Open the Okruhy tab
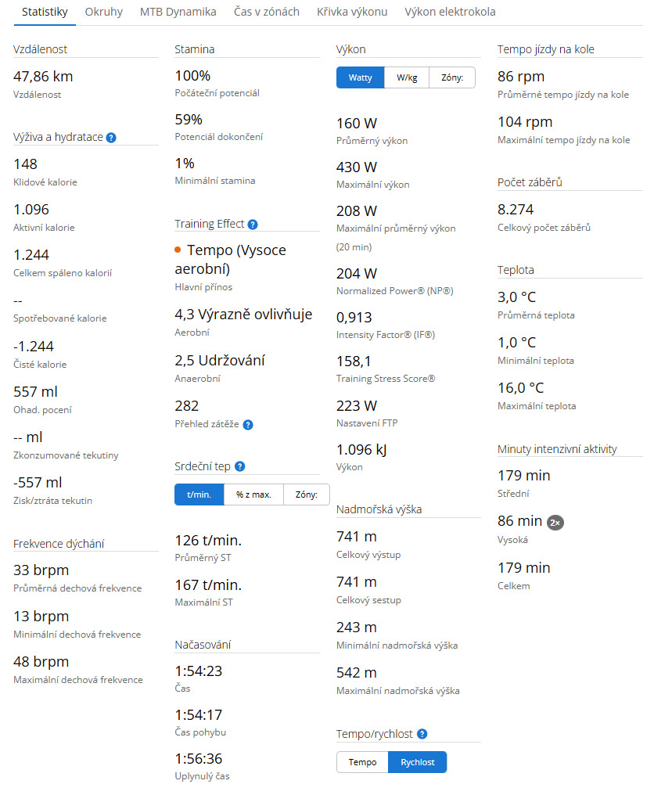The width and height of the screenshot is (672, 802). coord(103,12)
